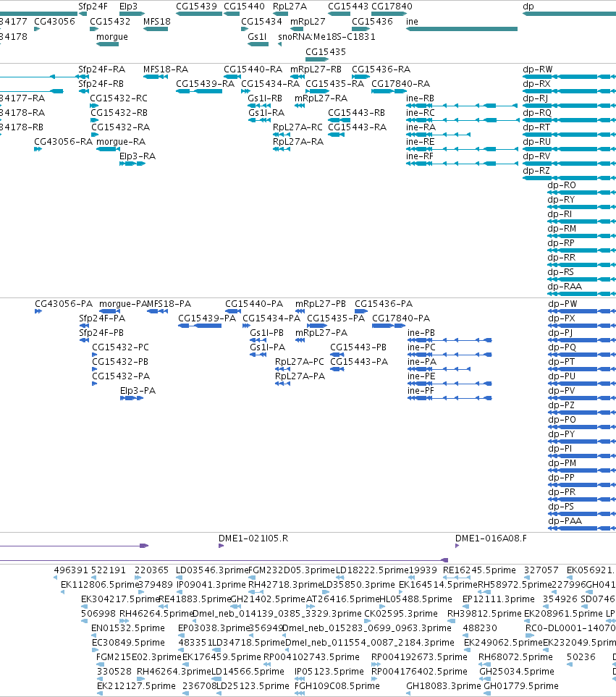Select the RpL27A-RC transcript
Screen dimensions: 616x697
(x=282, y=135)
